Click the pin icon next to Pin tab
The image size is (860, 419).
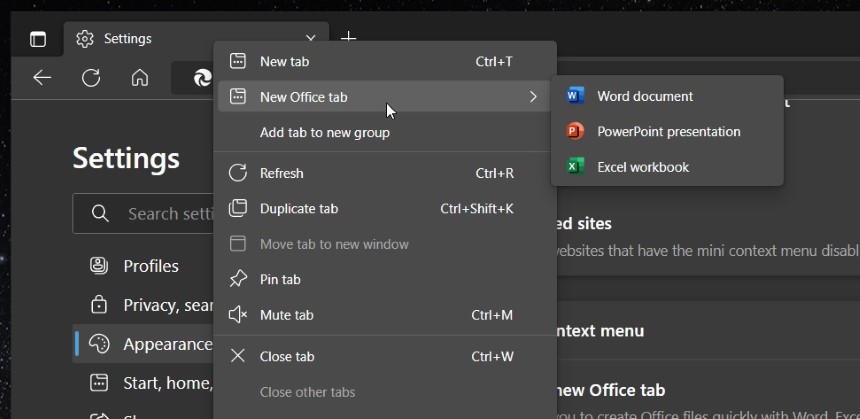(237, 280)
